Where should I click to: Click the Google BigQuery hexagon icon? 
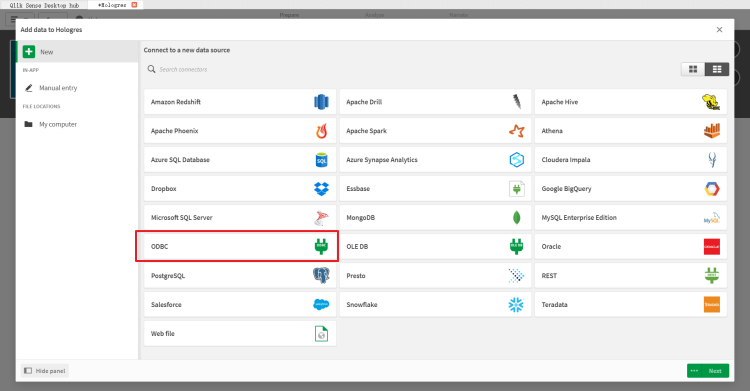click(712, 189)
